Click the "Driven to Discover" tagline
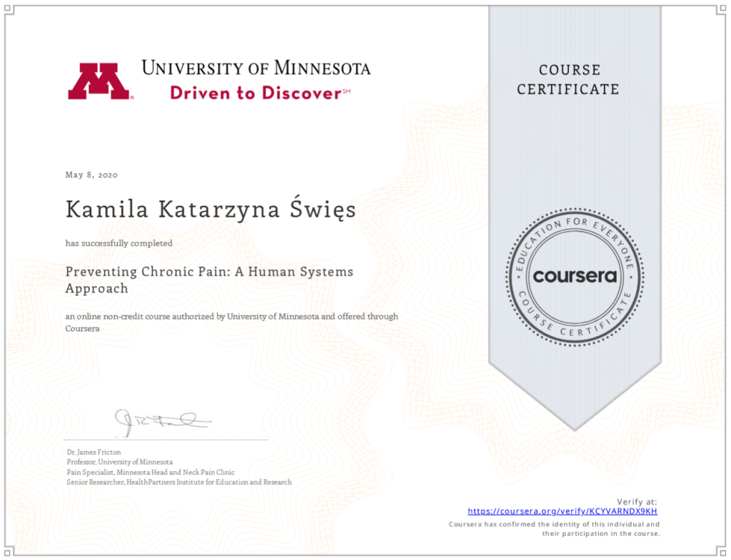731x560 pixels. [x=255, y=93]
